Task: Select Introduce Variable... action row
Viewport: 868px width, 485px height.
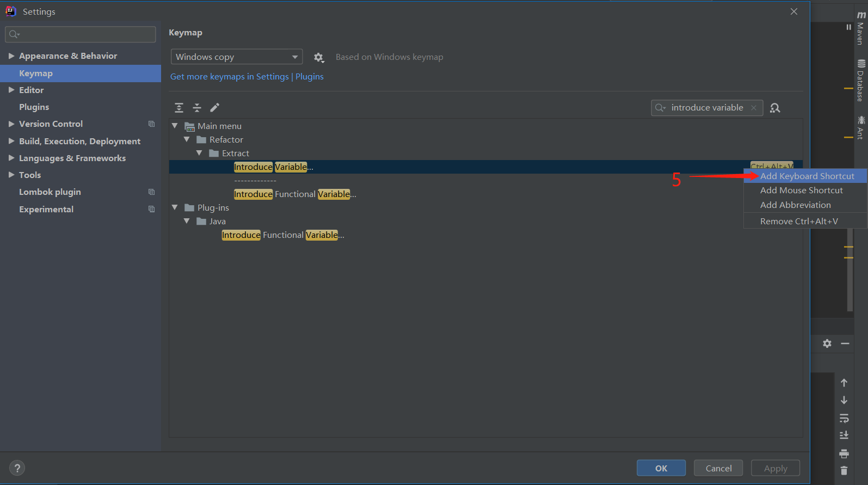Action: 486,167
